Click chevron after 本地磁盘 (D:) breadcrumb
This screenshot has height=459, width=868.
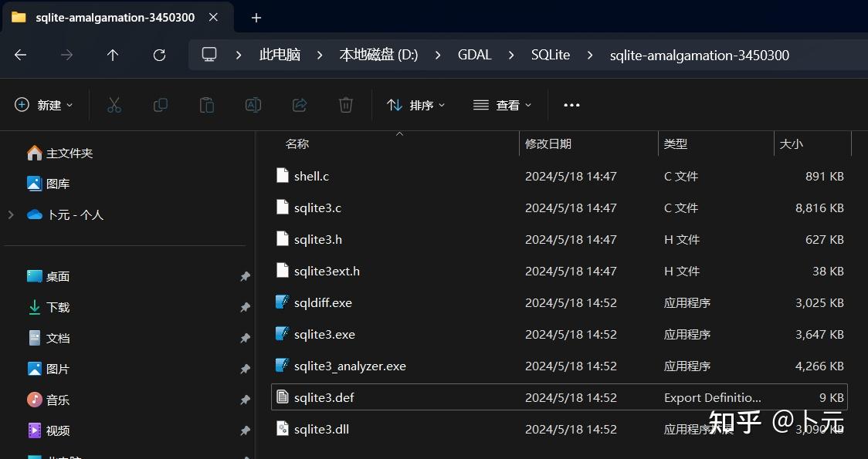click(438, 56)
